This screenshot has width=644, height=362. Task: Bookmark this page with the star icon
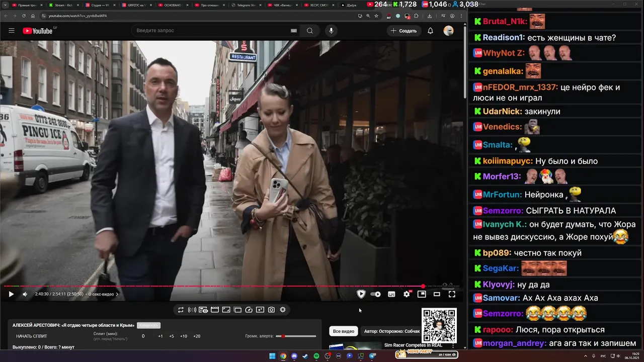[x=376, y=16]
